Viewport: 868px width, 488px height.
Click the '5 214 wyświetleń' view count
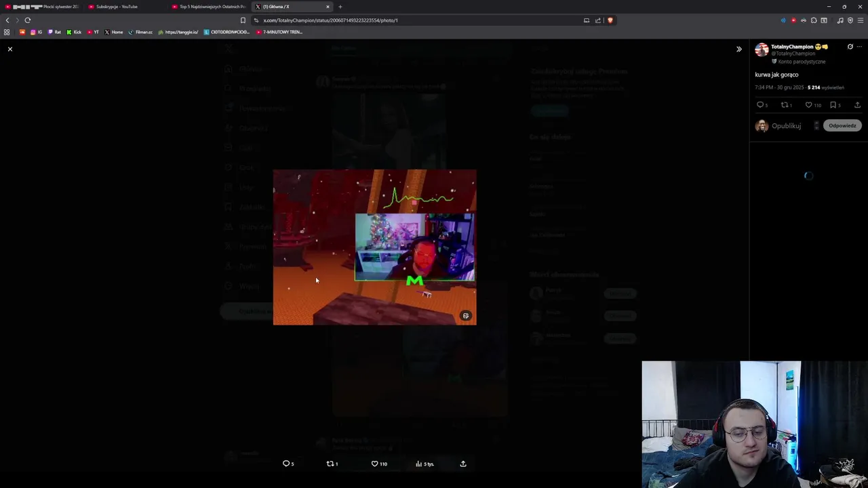(826, 87)
